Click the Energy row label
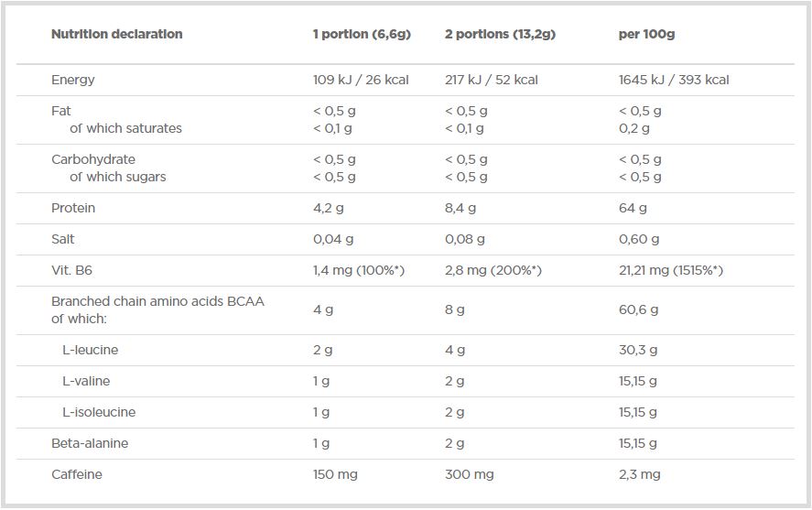The width and height of the screenshot is (812, 510). click(73, 81)
